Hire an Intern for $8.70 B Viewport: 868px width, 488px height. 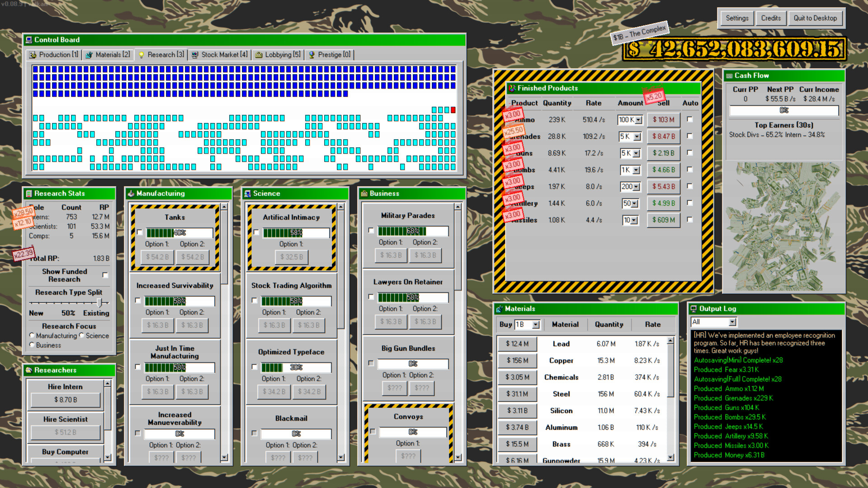coord(65,400)
